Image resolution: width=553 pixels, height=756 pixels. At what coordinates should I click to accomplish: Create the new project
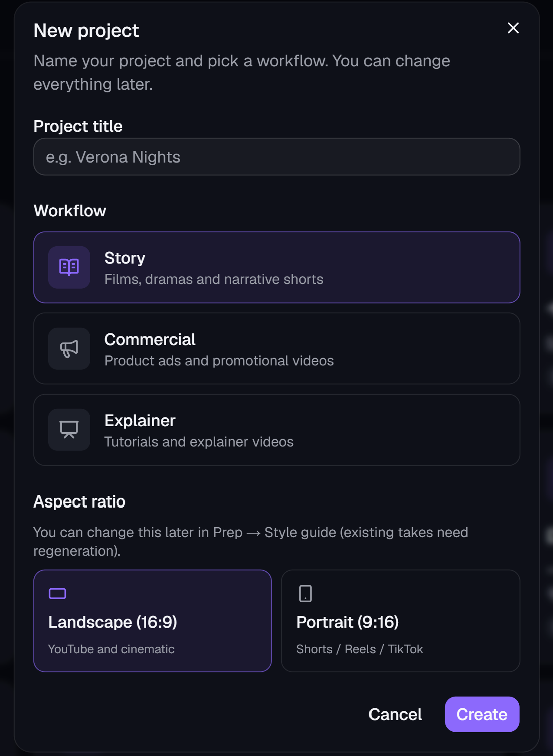tap(482, 714)
